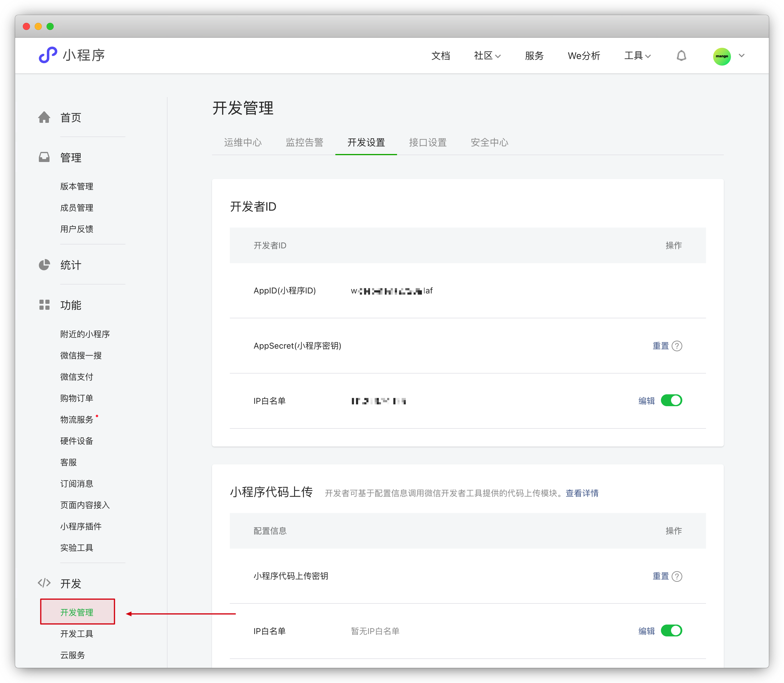
Task: Click 编辑 for code upload IP白名单
Action: pyautogui.click(x=646, y=631)
